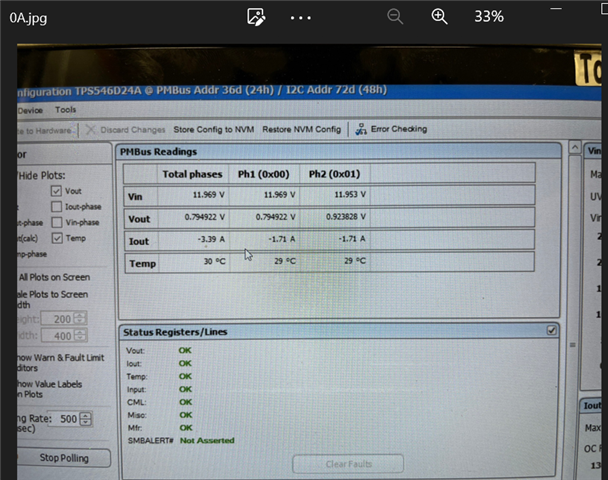Click Restore NVM Config
The width and height of the screenshot is (608, 480).
coord(302,129)
